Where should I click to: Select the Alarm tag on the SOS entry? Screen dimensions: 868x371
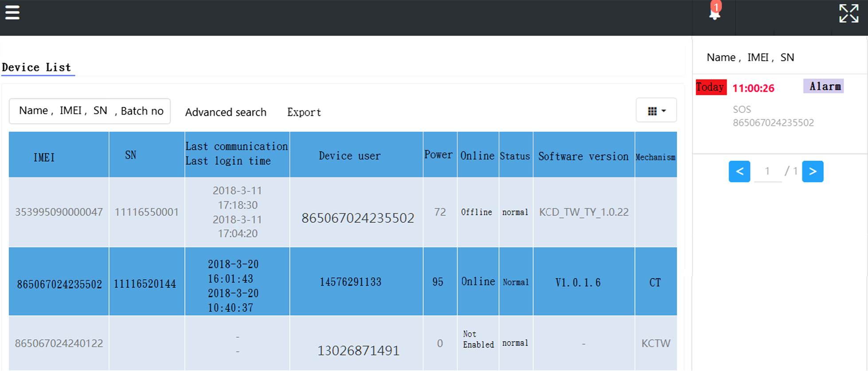tap(824, 86)
